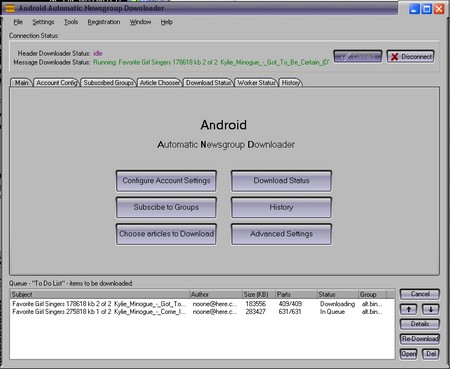Open Advanced Settings from main panel

(281, 234)
